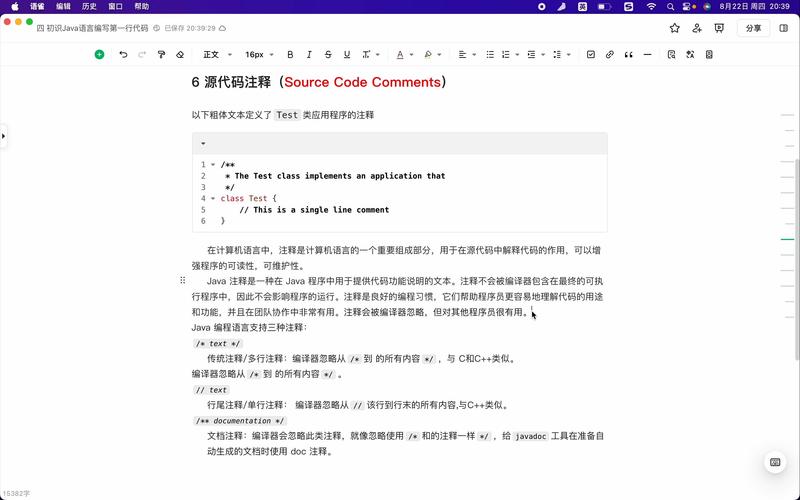
Task: Open the highlight color dropdown arrow
Action: 439,55
